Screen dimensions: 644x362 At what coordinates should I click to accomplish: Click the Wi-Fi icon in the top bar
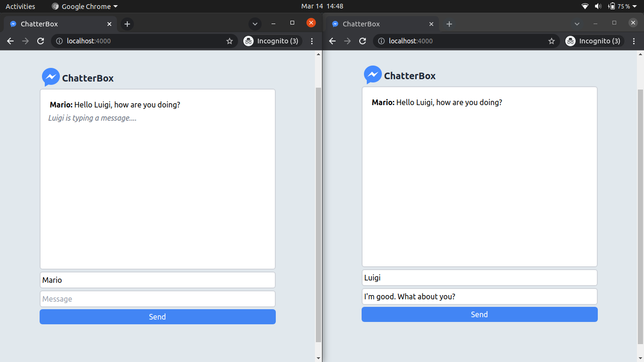pos(585,6)
